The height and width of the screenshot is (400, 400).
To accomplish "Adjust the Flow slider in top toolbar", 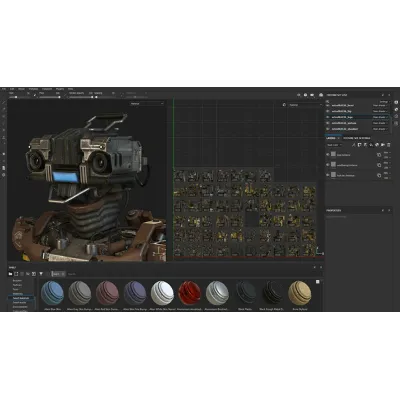I will [x=50, y=97].
